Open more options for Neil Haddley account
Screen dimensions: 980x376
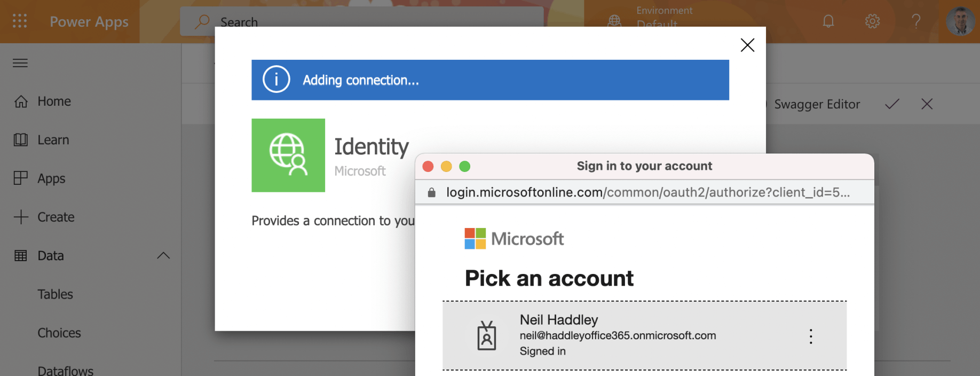(x=811, y=336)
